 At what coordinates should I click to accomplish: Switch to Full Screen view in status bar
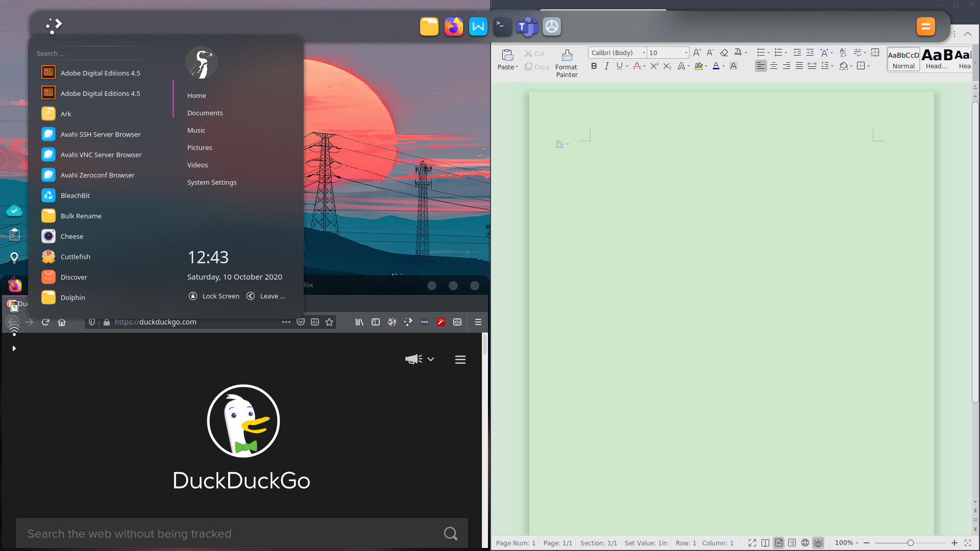[752, 543]
